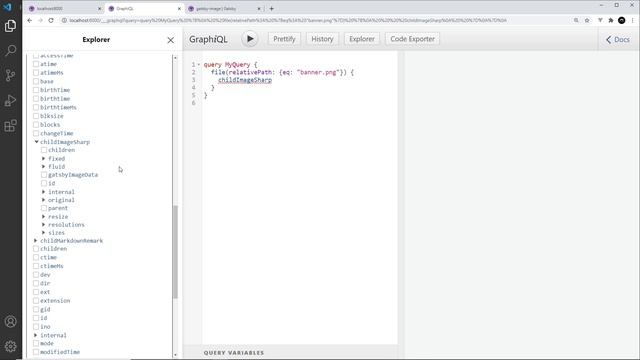Open VS Code Source Control icon
This screenshot has height=360, width=640.
point(11,76)
